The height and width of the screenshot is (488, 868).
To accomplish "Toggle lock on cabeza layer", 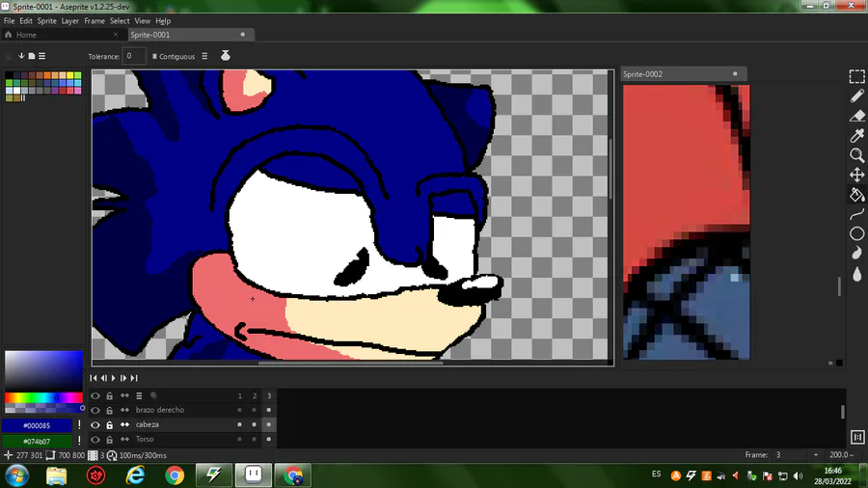I will click(x=110, y=425).
